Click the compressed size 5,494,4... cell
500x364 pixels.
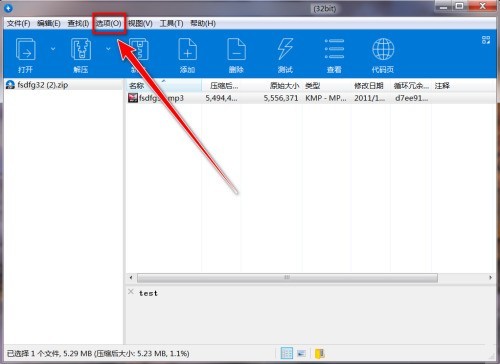click(221, 98)
